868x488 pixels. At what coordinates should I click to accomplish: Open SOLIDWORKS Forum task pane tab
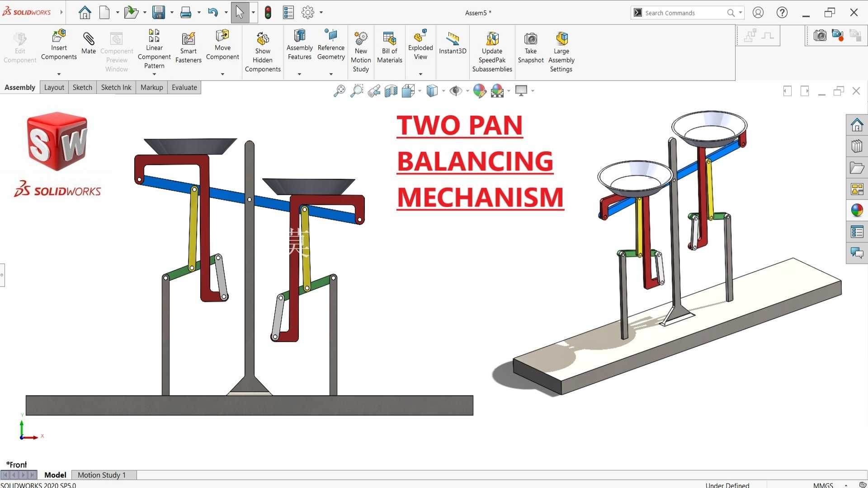[x=857, y=253]
